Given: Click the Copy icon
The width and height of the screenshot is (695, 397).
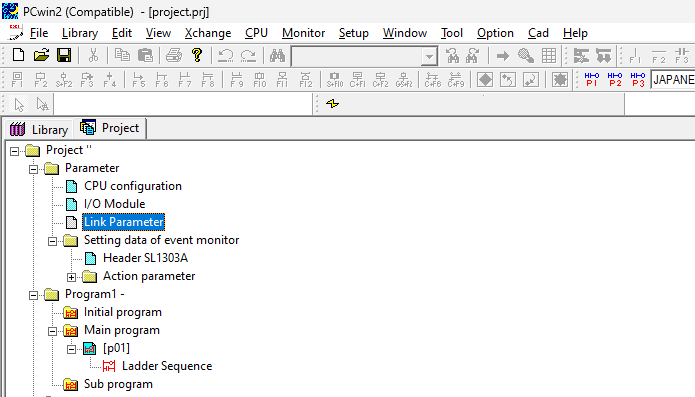Looking at the screenshot, I should pos(122,55).
